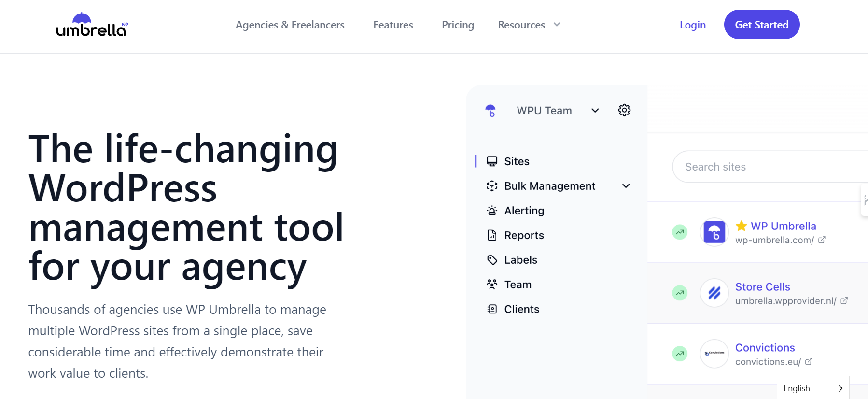
Task: Click the Team people icon
Action: tap(492, 285)
